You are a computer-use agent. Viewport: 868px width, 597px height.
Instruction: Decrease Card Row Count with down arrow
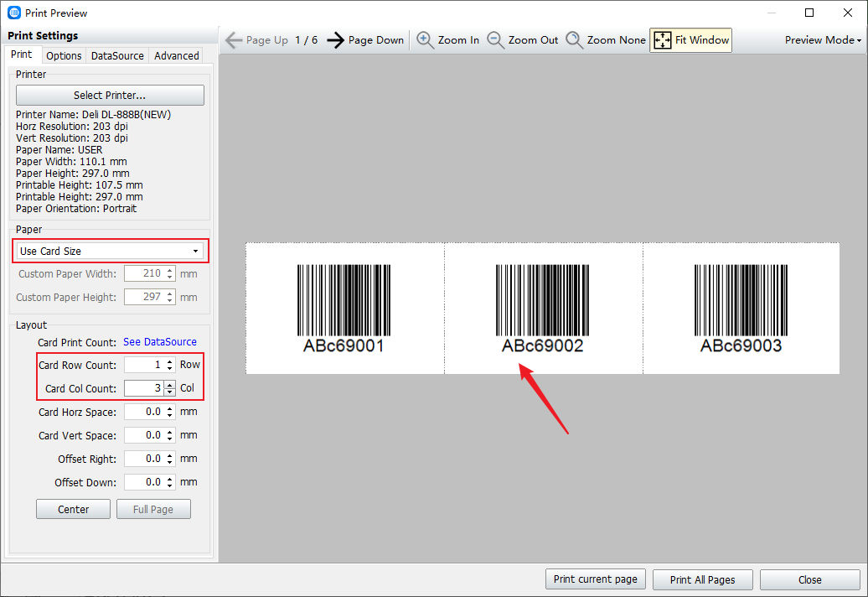coord(170,369)
